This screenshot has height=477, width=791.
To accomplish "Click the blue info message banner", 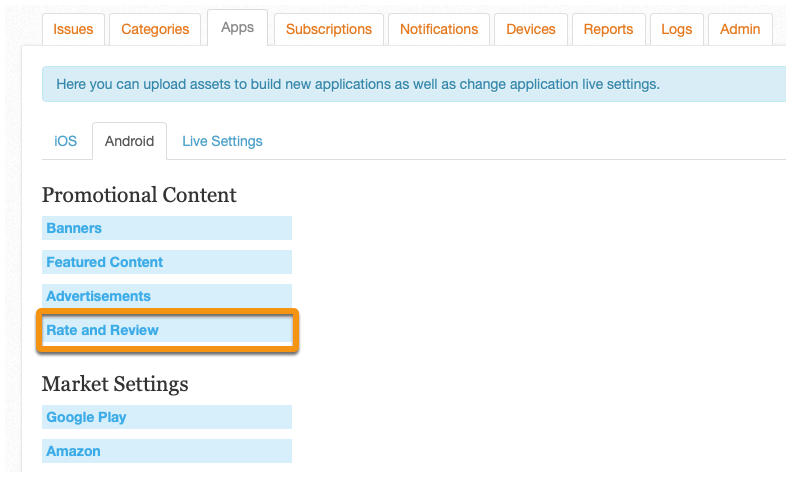I will 414,84.
